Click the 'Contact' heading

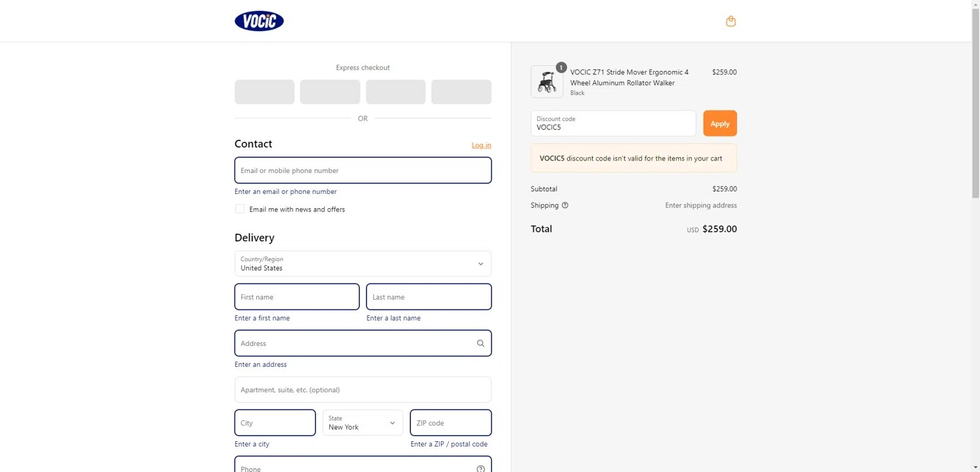click(253, 144)
